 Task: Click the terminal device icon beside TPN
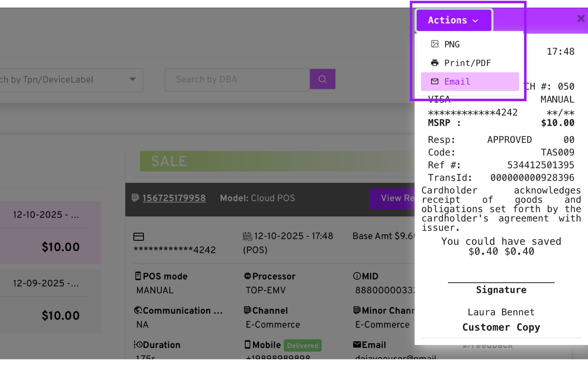coord(135,198)
